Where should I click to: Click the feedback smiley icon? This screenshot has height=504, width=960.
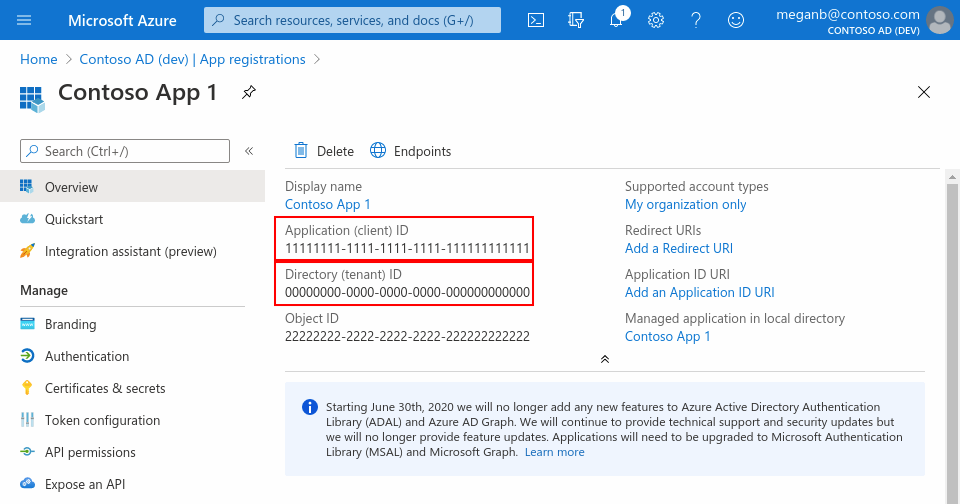click(x=735, y=20)
